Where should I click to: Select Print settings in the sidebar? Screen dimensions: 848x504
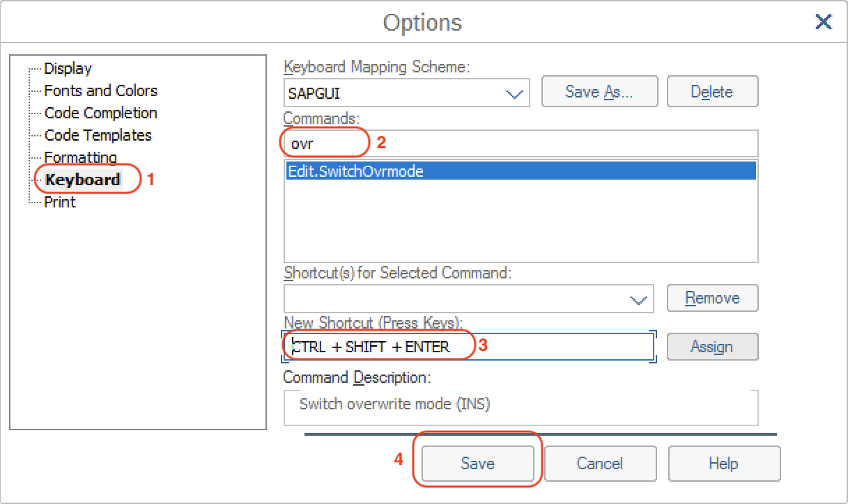59,202
